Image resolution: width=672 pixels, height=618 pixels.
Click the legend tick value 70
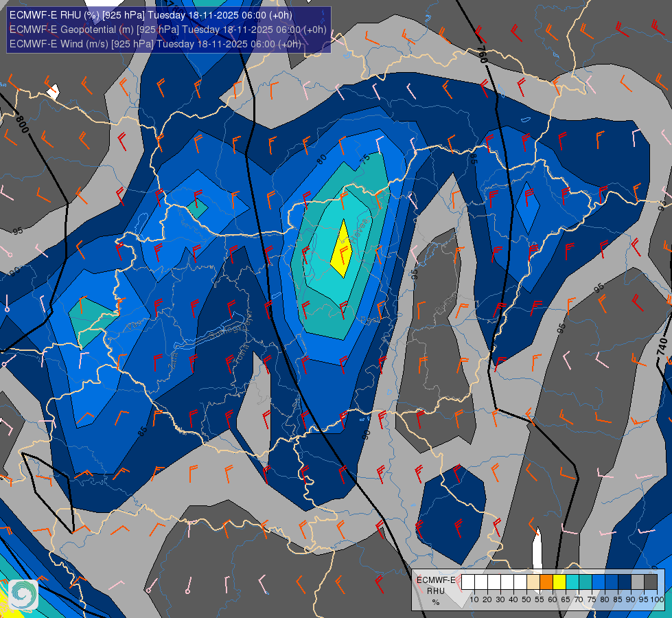pyautogui.click(x=579, y=599)
